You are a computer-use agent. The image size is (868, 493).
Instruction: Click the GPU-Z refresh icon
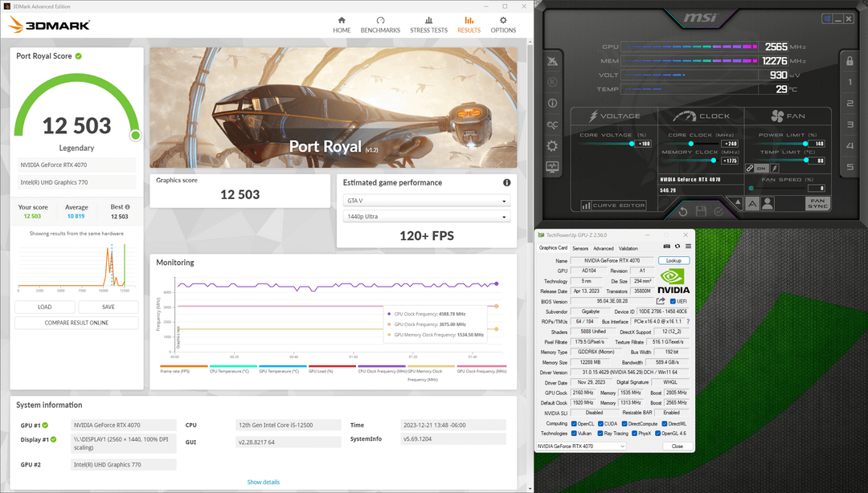pyautogui.click(x=678, y=246)
